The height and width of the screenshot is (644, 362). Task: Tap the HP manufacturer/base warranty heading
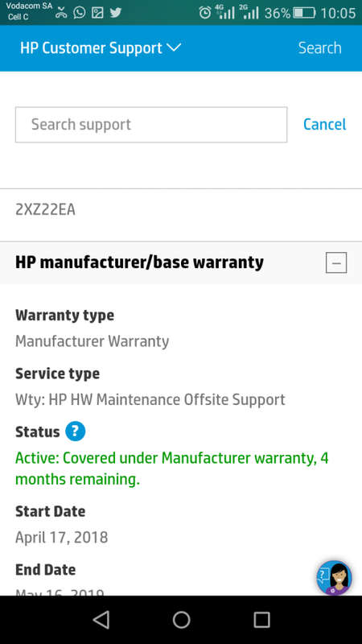pyautogui.click(x=139, y=262)
